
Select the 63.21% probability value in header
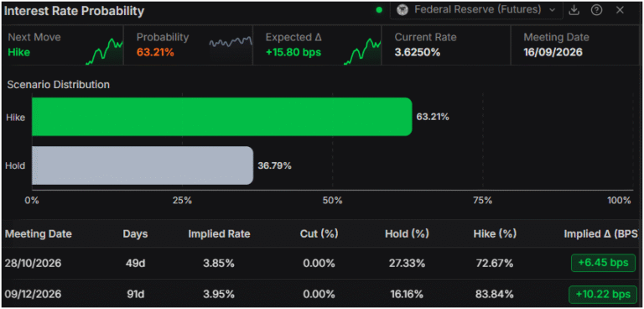point(155,52)
